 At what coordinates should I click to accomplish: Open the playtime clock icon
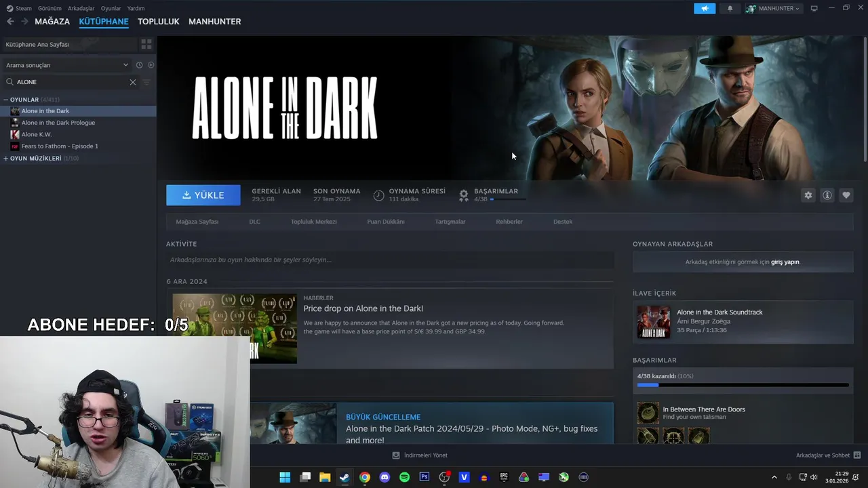pyautogui.click(x=379, y=195)
